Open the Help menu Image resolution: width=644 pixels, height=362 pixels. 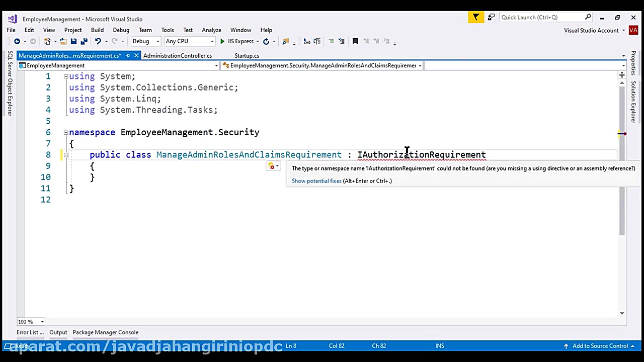click(x=266, y=30)
